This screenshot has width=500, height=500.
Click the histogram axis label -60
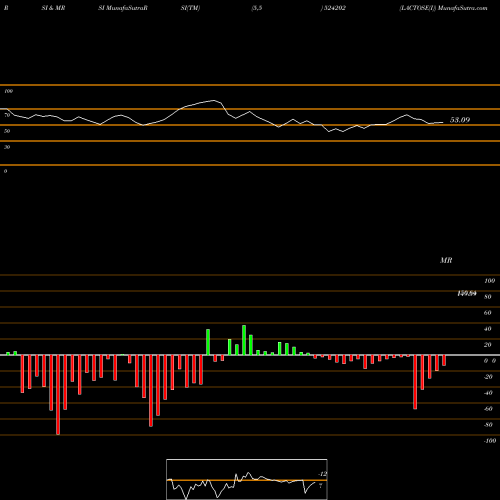pyautogui.click(x=488, y=409)
